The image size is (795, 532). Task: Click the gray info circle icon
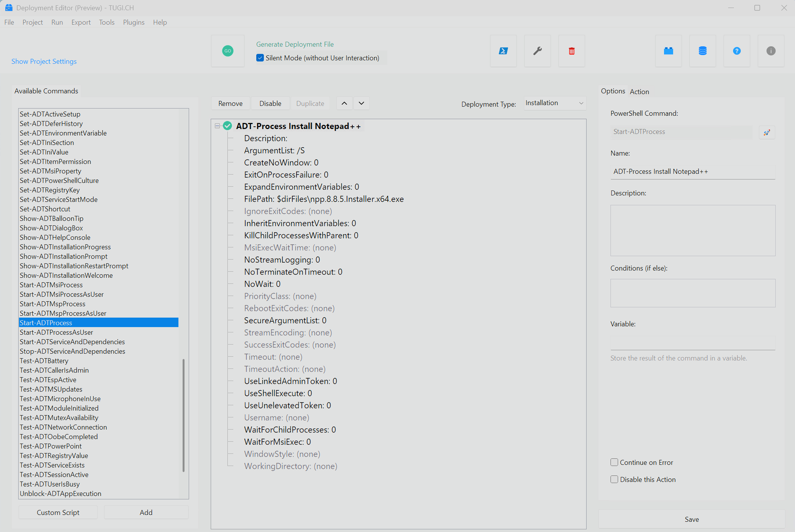(771, 51)
